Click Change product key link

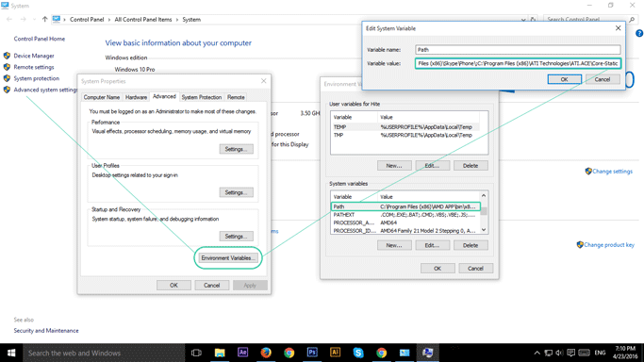[x=609, y=244]
